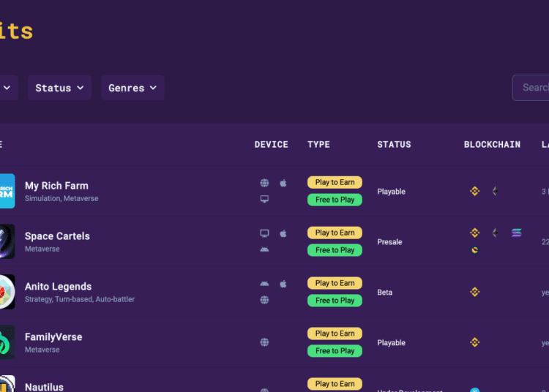The image size is (549, 392).
Task: Click Metaverse genre under Space Cartels
Action: (x=42, y=249)
